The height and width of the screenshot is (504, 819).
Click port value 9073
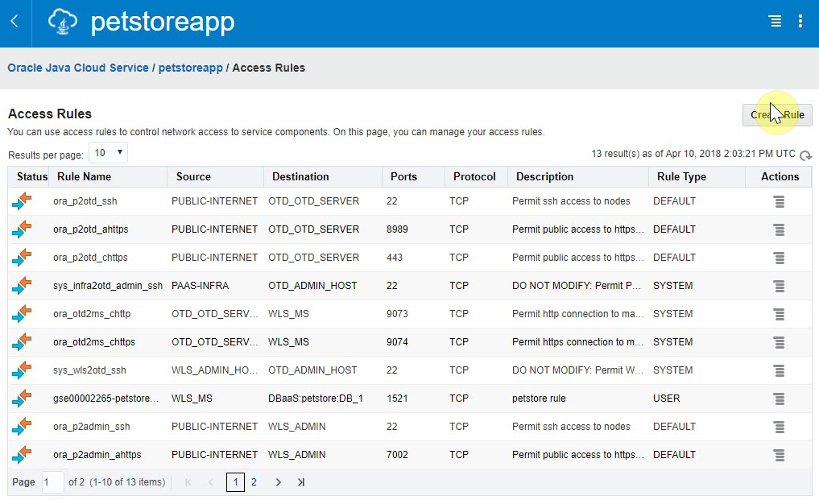[x=397, y=314]
